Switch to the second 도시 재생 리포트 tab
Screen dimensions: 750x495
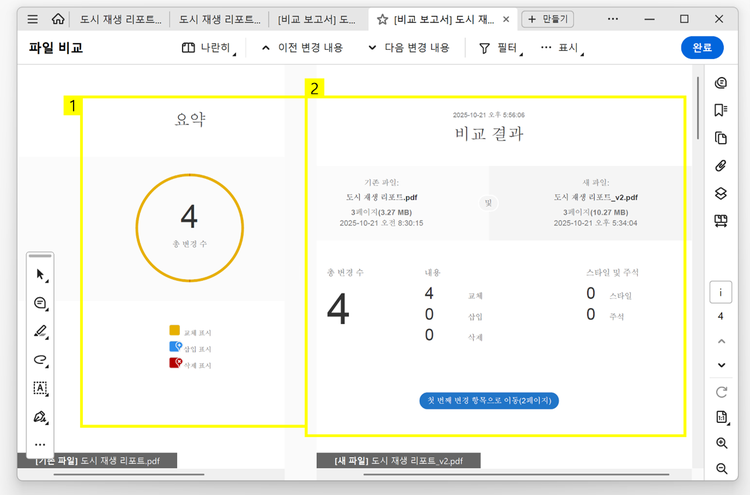[x=219, y=20]
